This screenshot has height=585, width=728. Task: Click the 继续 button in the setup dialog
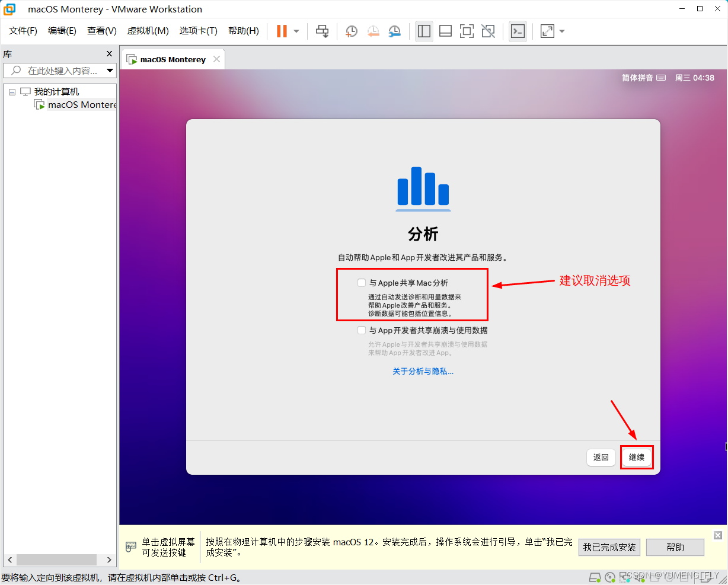[x=637, y=457]
